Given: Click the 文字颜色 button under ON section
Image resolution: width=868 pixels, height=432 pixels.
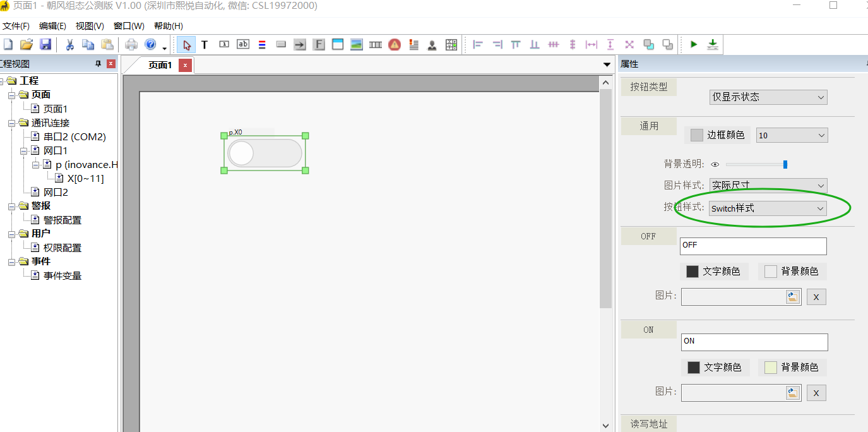Looking at the screenshot, I should 715,368.
